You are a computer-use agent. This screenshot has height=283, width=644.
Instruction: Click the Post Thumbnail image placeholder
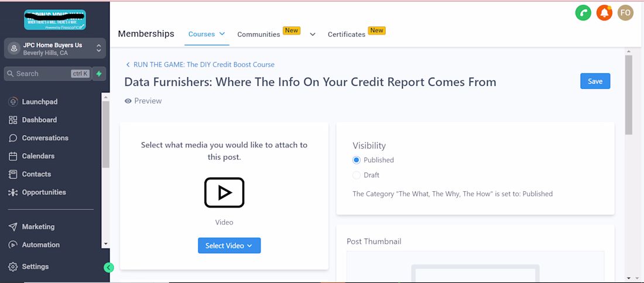475,267
